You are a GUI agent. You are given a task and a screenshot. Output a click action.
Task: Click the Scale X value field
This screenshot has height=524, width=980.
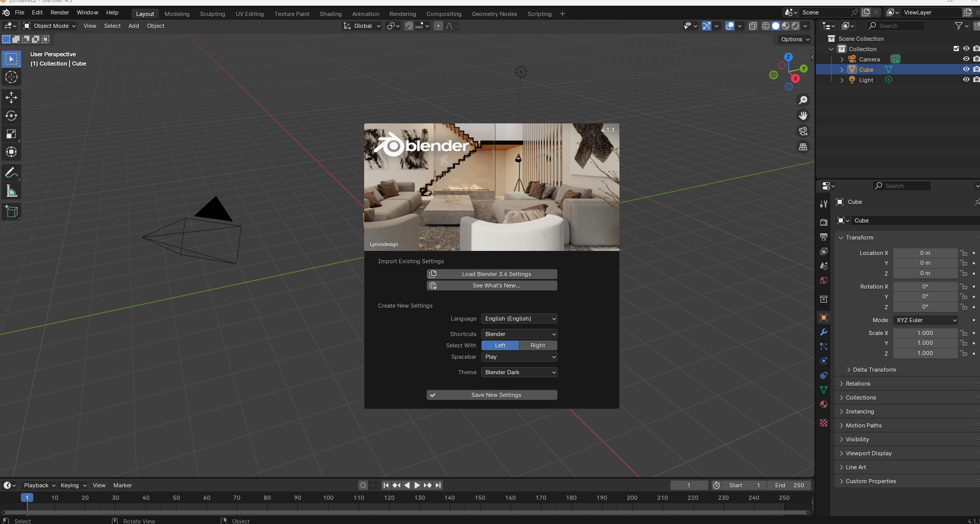[x=925, y=333]
